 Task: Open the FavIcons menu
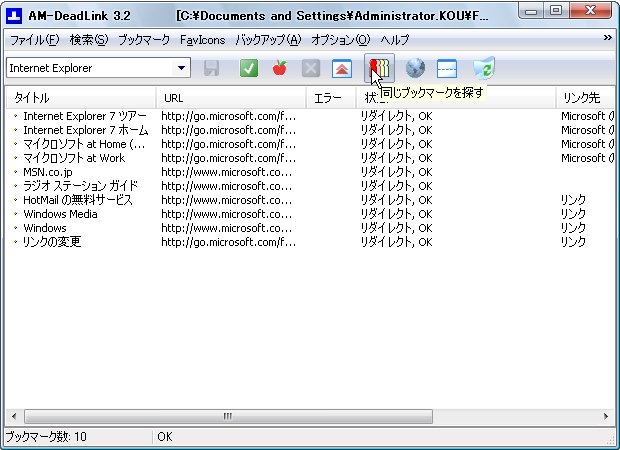click(x=202, y=40)
